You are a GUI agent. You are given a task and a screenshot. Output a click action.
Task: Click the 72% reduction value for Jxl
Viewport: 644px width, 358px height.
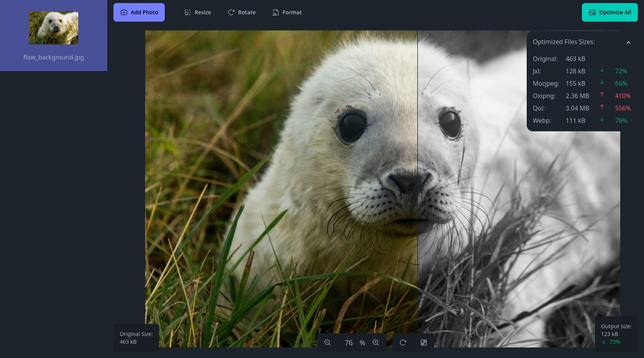click(x=621, y=71)
